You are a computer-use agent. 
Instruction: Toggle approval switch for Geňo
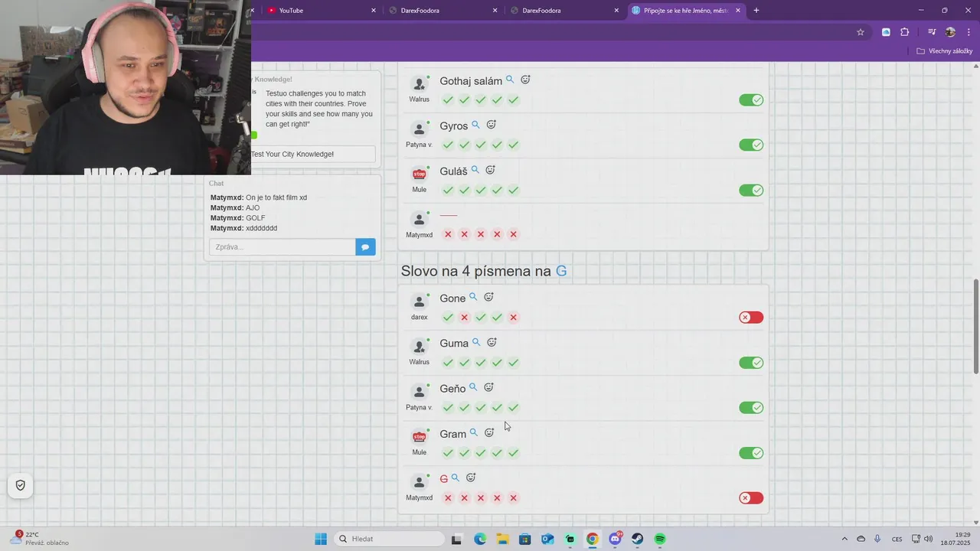coord(751,408)
